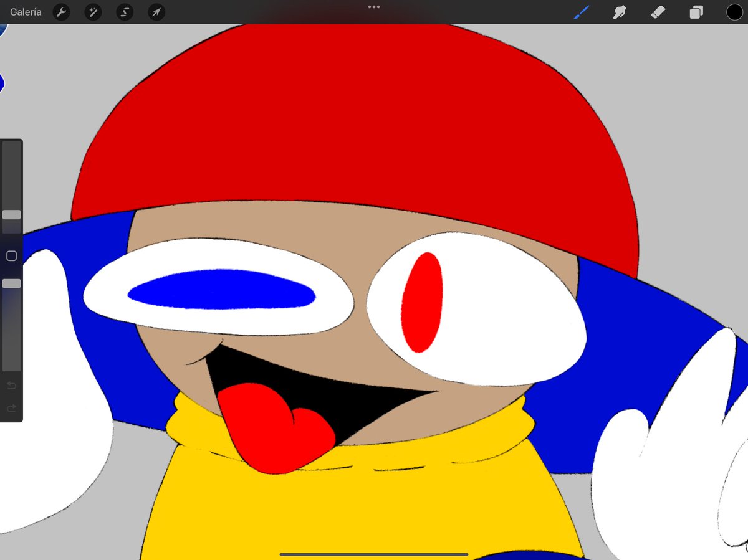Open the Actions wrench menu

tap(61, 12)
